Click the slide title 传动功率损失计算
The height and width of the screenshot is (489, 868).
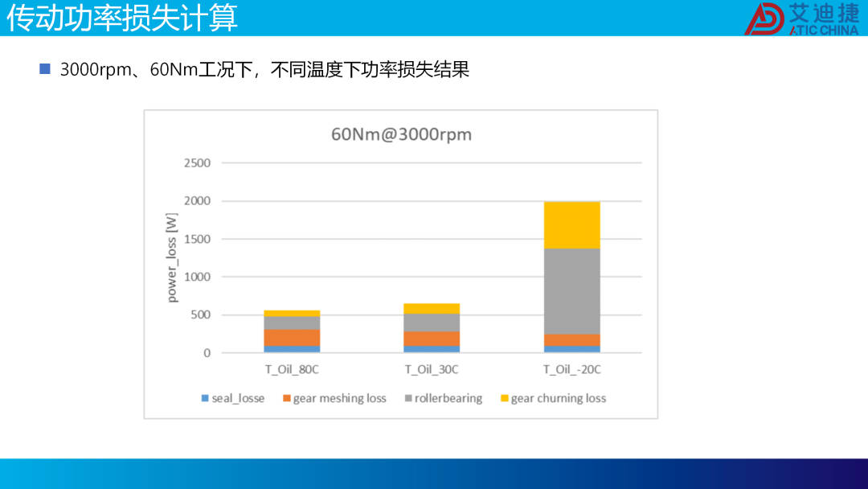pyautogui.click(x=122, y=17)
